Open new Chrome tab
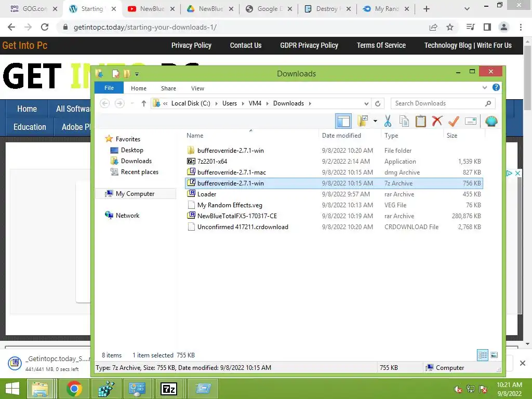The width and height of the screenshot is (532, 399). click(x=427, y=9)
